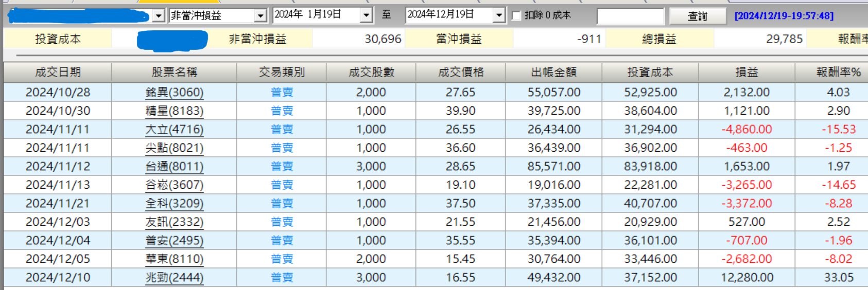Toggle the 扣除0成本 checkbox

516,16
